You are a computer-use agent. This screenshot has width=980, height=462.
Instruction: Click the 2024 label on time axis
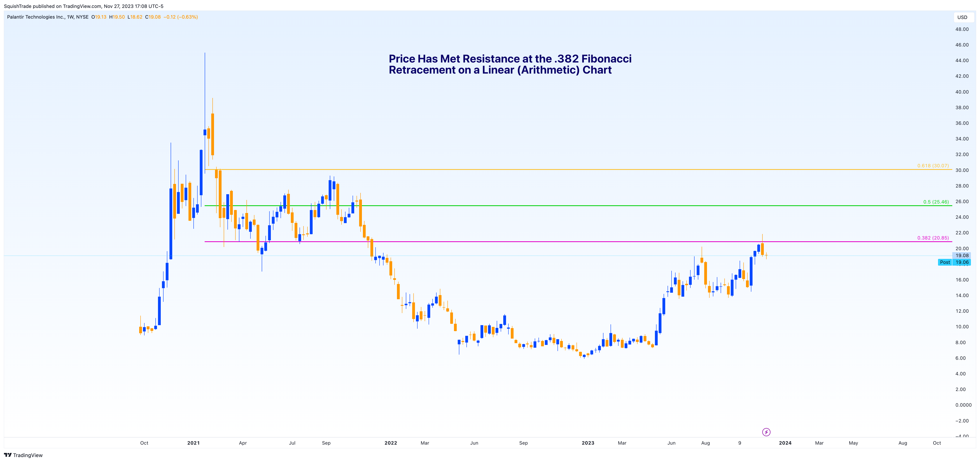(x=785, y=443)
